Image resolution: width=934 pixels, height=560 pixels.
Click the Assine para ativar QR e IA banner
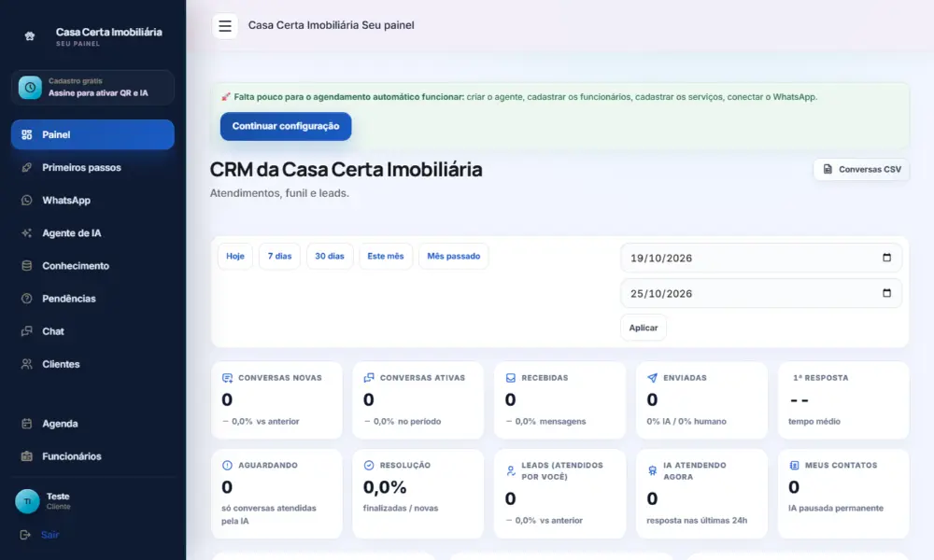(92, 88)
